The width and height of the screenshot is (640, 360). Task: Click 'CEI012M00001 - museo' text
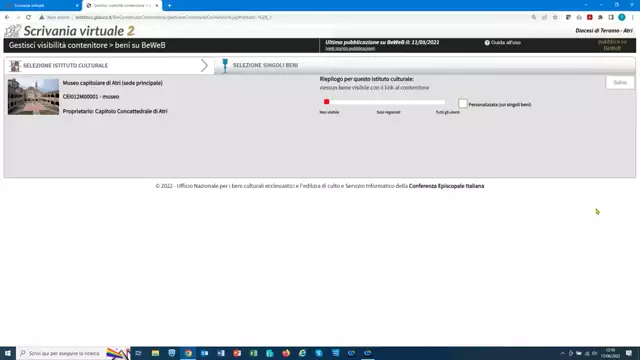point(91,97)
